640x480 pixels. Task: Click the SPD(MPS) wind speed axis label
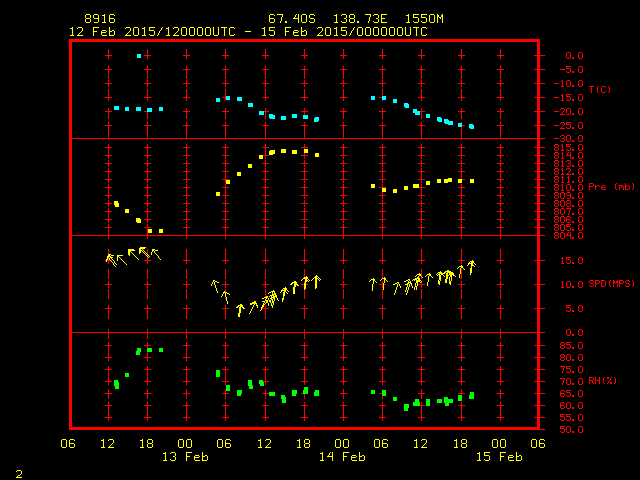611,283
